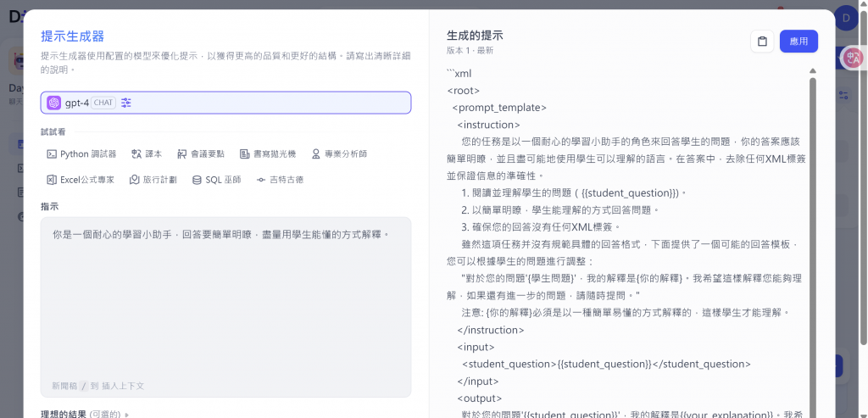The width and height of the screenshot is (868, 418).
Task: Try the Excel公式專家 template
Action: click(x=81, y=180)
